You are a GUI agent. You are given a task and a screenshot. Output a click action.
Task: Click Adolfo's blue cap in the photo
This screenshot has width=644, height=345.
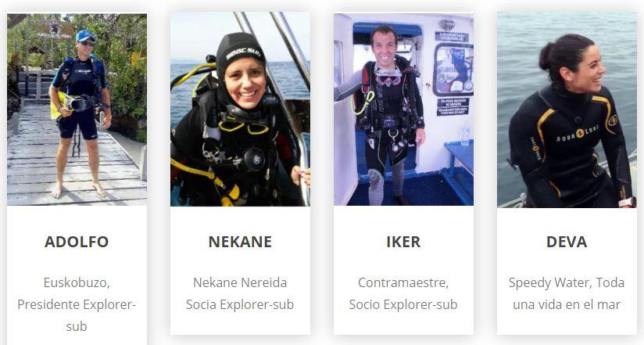pyautogui.click(x=85, y=36)
